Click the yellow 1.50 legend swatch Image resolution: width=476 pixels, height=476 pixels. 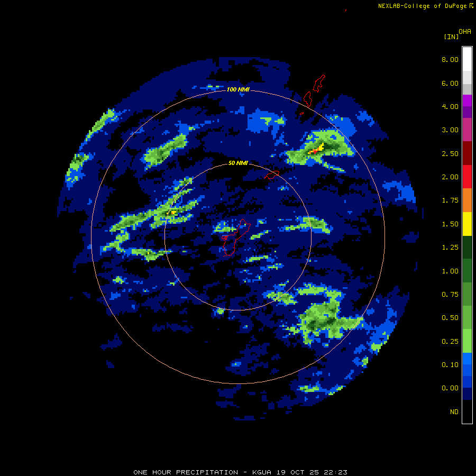[467, 224]
